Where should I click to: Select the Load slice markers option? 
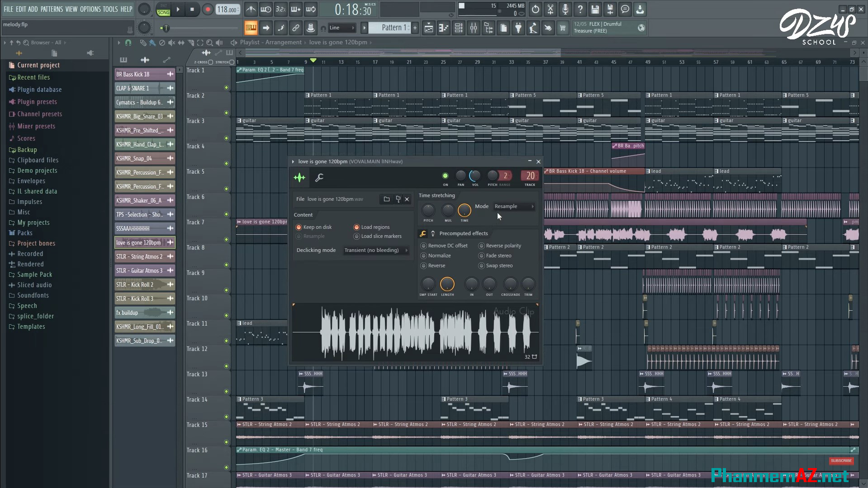click(357, 236)
